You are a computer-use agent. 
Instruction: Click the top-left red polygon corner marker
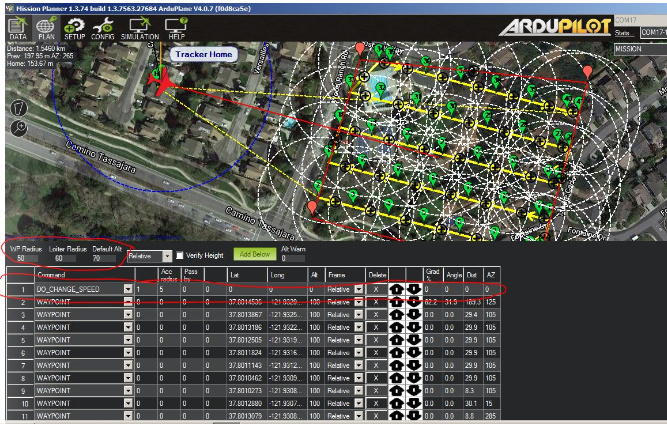360,48
